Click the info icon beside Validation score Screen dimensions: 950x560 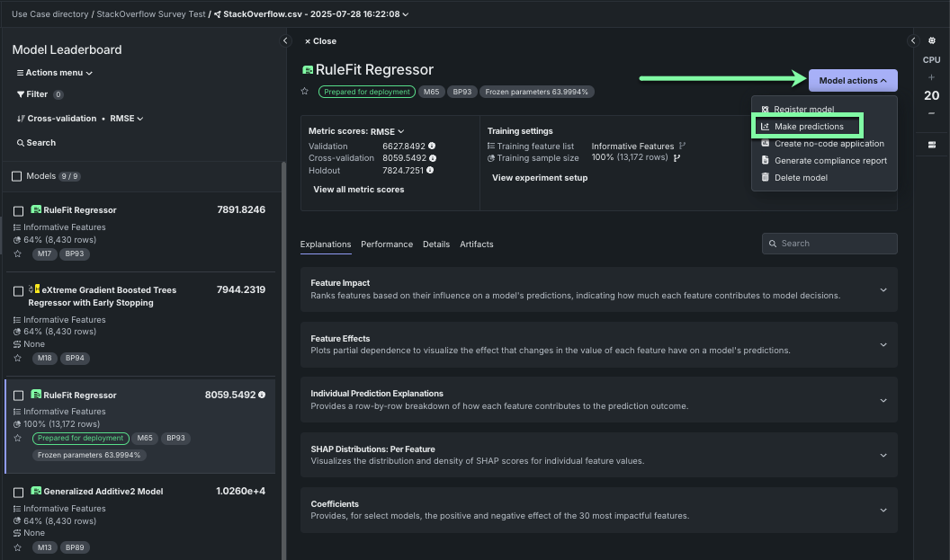[432, 146]
